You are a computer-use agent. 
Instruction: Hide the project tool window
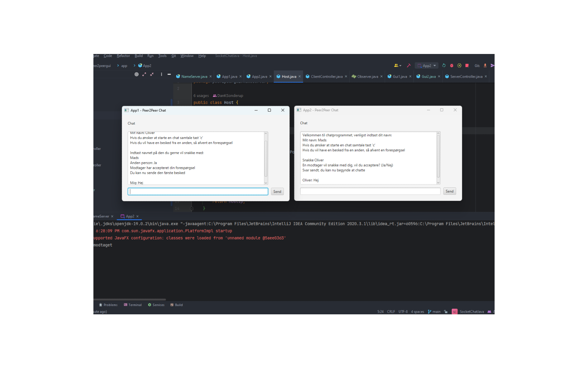click(169, 74)
